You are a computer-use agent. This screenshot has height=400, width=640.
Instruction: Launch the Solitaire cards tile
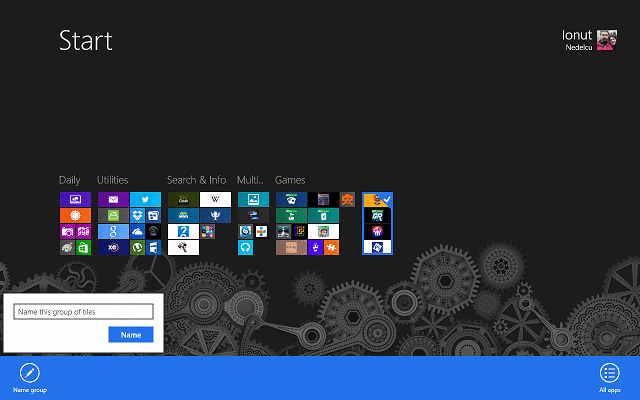(291, 199)
